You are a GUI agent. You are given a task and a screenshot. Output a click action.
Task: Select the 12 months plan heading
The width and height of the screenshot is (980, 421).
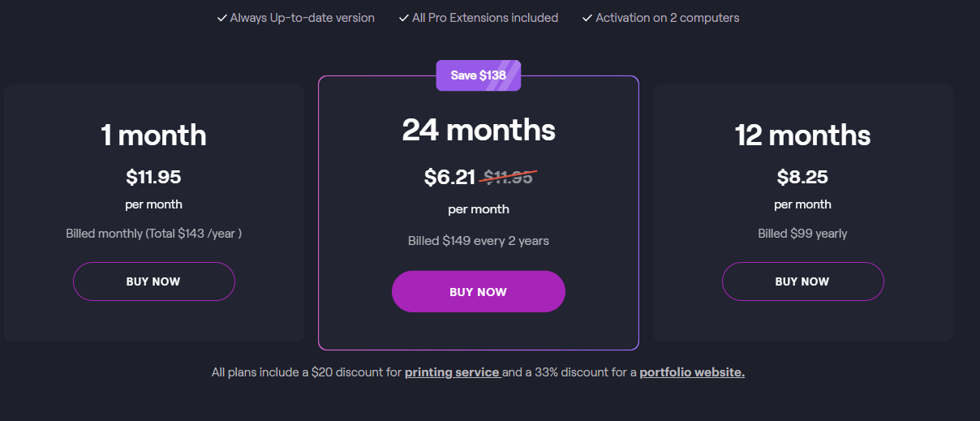pyautogui.click(x=803, y=135)
